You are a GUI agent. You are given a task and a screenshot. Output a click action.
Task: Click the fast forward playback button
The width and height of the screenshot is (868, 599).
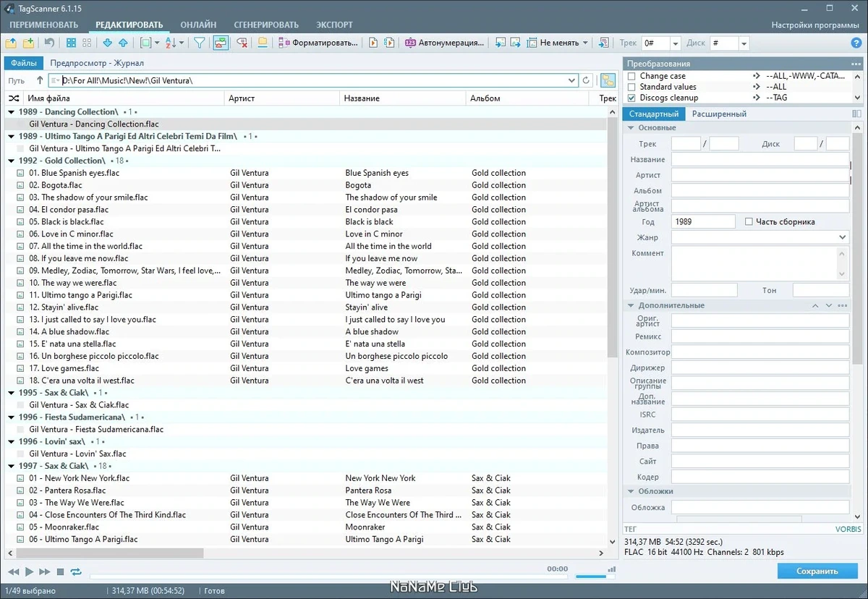[x=45, y=572]
